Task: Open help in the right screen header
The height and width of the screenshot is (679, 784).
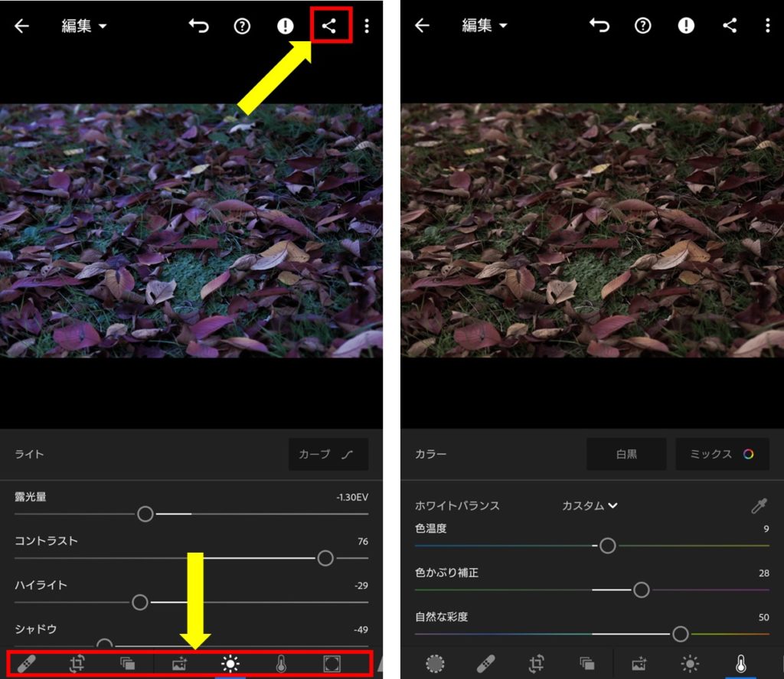Action: click(x=642, y=25)
